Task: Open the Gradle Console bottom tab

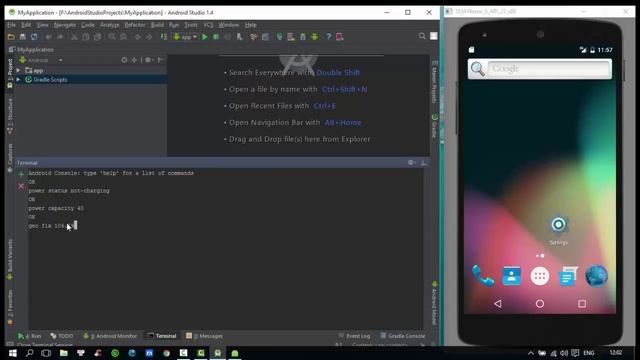Action: (403, 336)
